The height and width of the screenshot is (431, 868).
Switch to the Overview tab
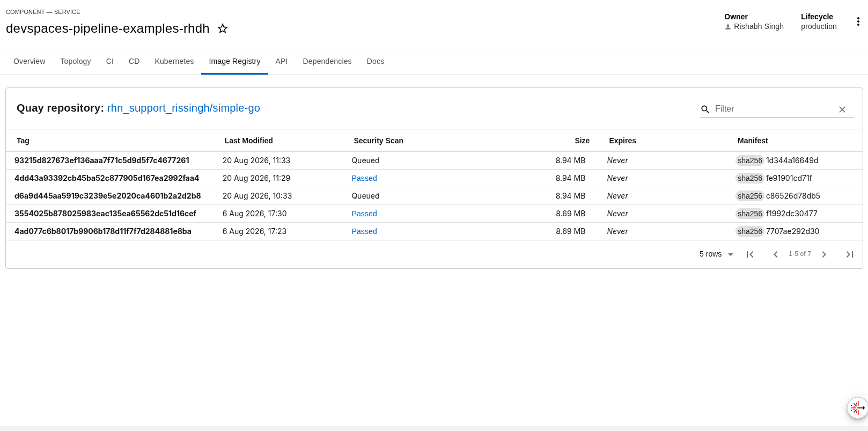click(30, 61)
